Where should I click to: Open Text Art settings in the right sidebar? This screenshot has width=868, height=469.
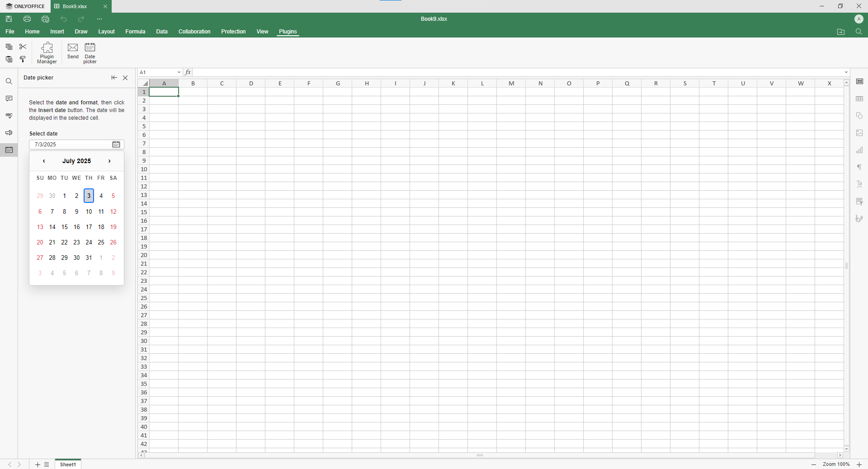pos(860,184)
